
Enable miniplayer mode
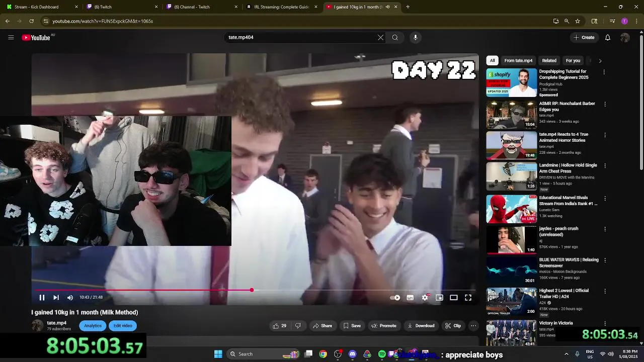[x=439, y=298]
